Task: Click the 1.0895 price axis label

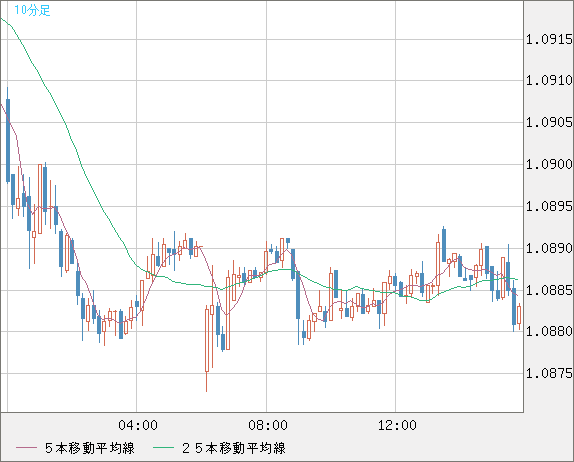Action: (x=549, y=206)
